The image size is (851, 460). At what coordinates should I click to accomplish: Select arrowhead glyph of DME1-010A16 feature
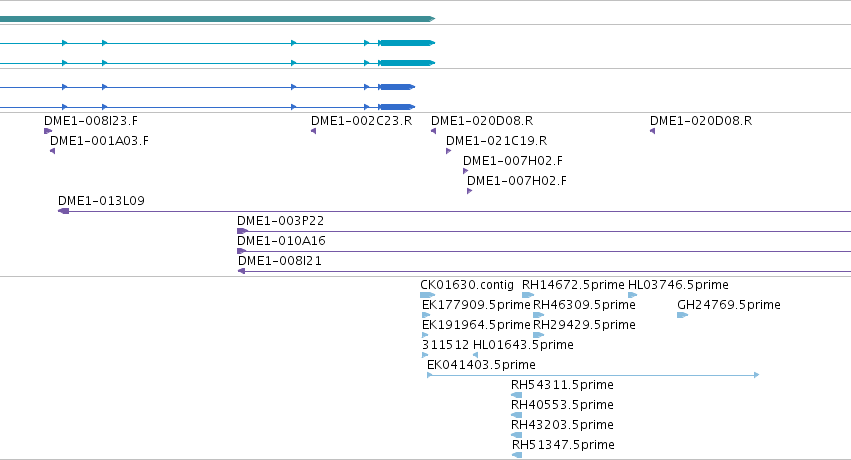pos(242,251)
